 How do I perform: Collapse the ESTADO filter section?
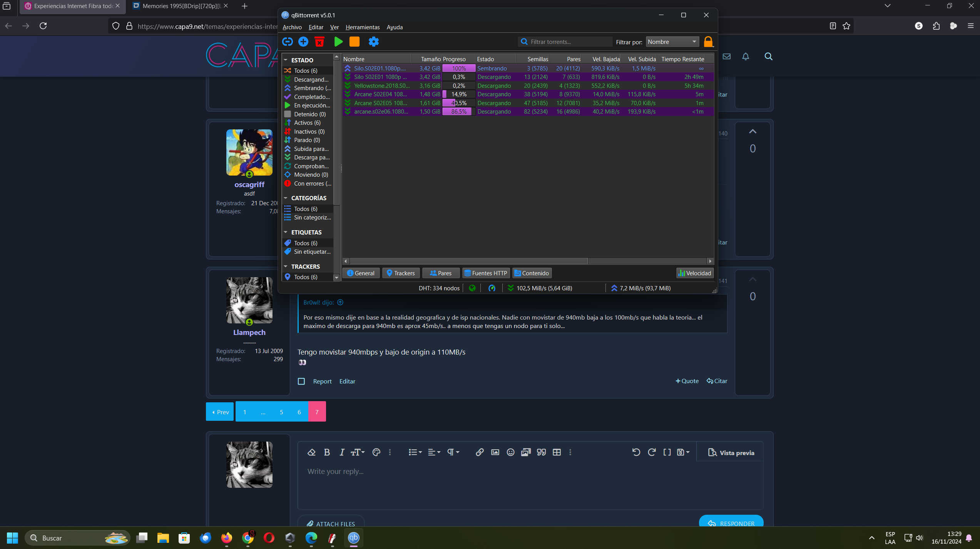(286, 60)
